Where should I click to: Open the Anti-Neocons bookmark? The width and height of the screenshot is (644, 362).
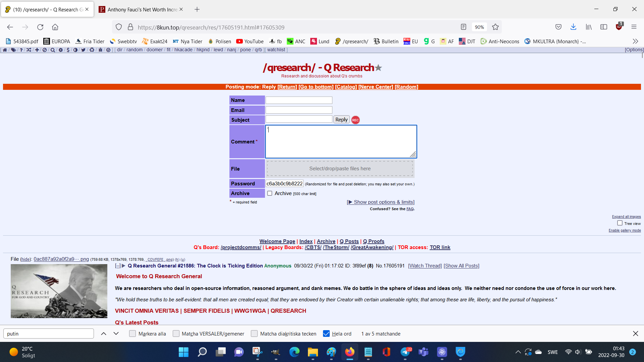tap(500, 41)
